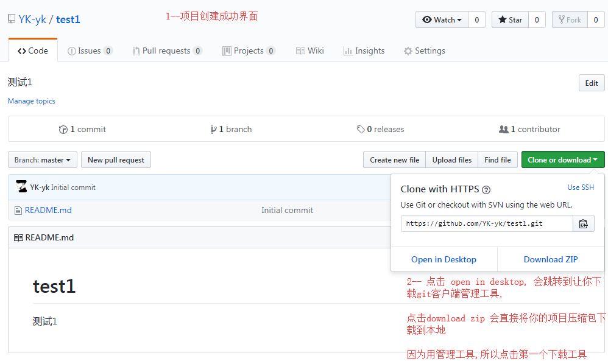View the 1 contributor link
Image resolution: width=608 pixels, height=364 pixels.
pyautogui.click(x=529, y=129)
